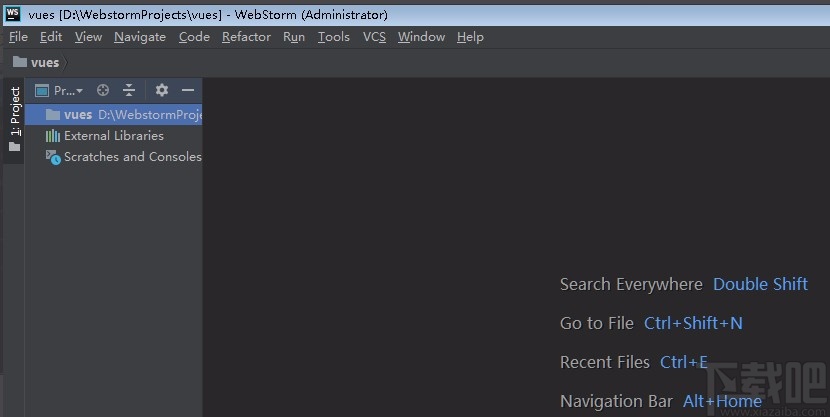830x417 pixels.
Task: Open the VCS menu
Action: point(374,37)
